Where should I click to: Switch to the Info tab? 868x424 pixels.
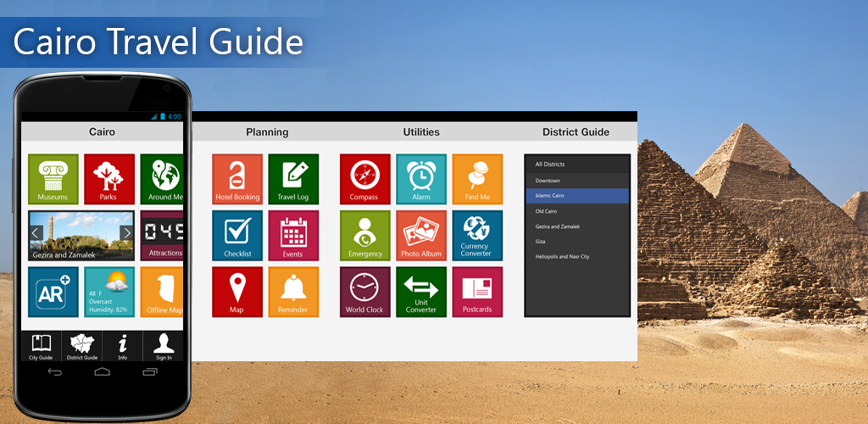(122, 347)
